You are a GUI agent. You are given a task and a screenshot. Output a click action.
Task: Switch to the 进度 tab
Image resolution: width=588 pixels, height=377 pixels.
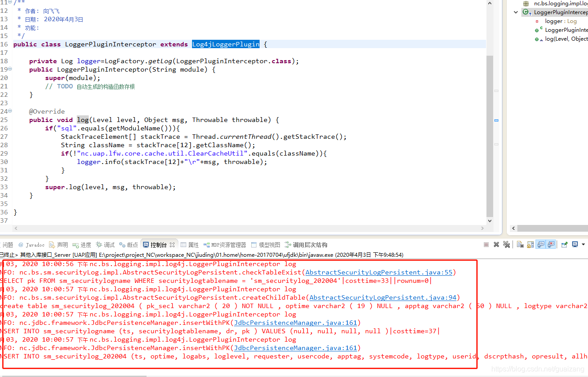pyautogui.click(x=82, y=245)
